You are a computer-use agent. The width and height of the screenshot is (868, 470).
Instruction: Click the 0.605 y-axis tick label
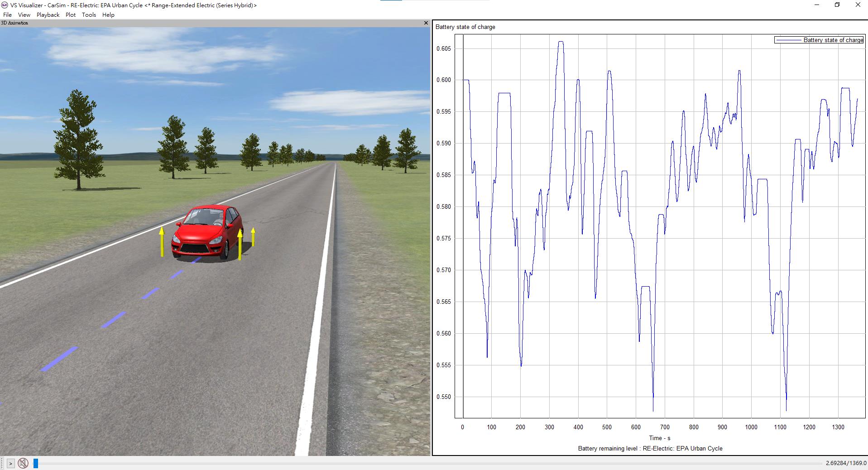tap(443, 48)
